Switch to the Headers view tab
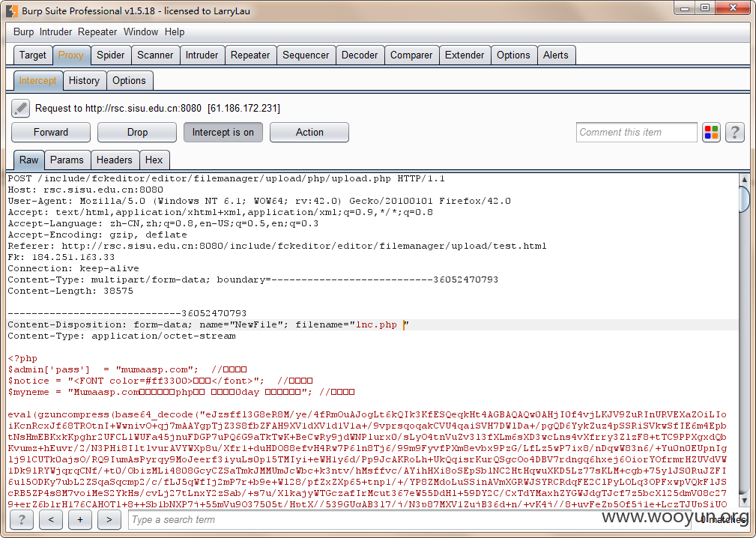This screenshot has height=538, width=756. pyautogui.click(x=115, y=160)
